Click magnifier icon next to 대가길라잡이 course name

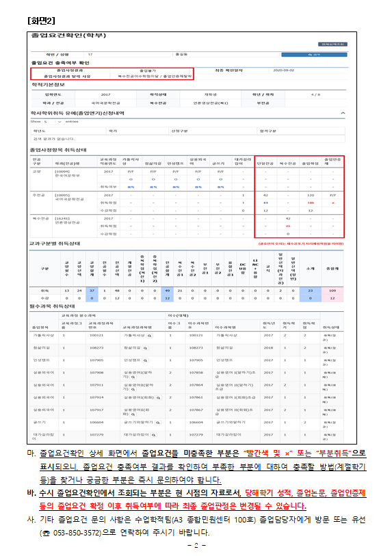click(x=153, y=435)
